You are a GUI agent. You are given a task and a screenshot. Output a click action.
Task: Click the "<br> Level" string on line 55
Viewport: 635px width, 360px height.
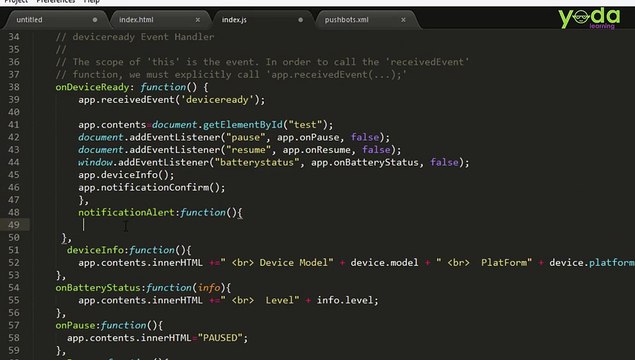(260, 300)
